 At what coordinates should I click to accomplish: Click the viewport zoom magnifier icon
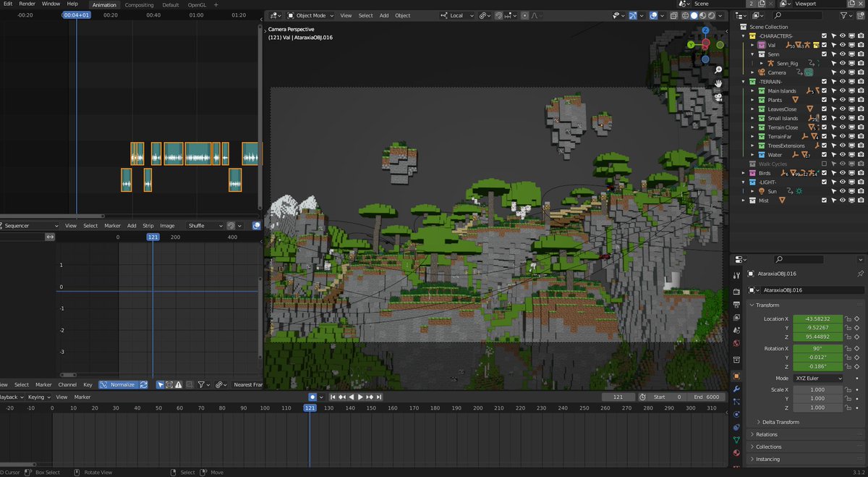(x=718, y=70)
